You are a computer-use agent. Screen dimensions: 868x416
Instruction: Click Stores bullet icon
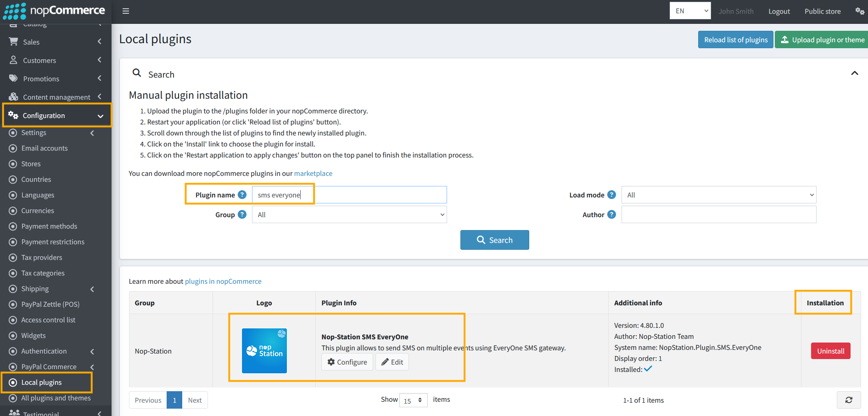[13, 164]
